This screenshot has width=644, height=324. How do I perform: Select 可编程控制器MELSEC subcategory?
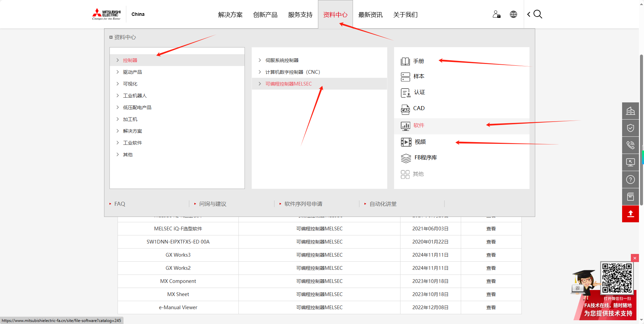pos(319,84)
